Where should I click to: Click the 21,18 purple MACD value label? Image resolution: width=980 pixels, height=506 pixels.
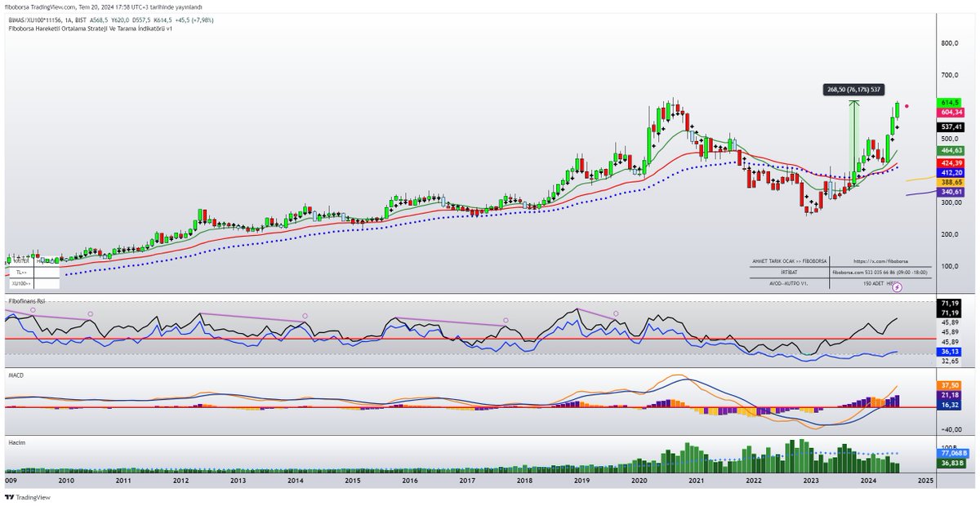click(948, 395)
